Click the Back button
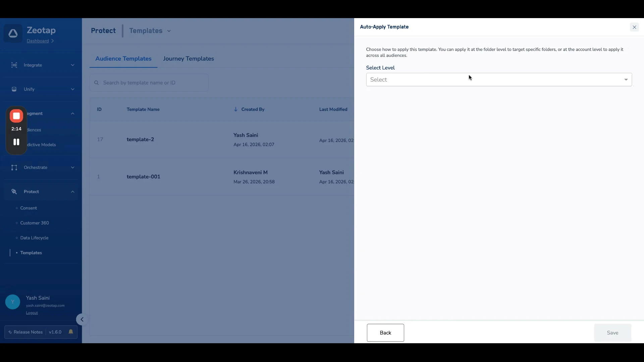This screenshot has height=362, width=644. tap(385, 333)
